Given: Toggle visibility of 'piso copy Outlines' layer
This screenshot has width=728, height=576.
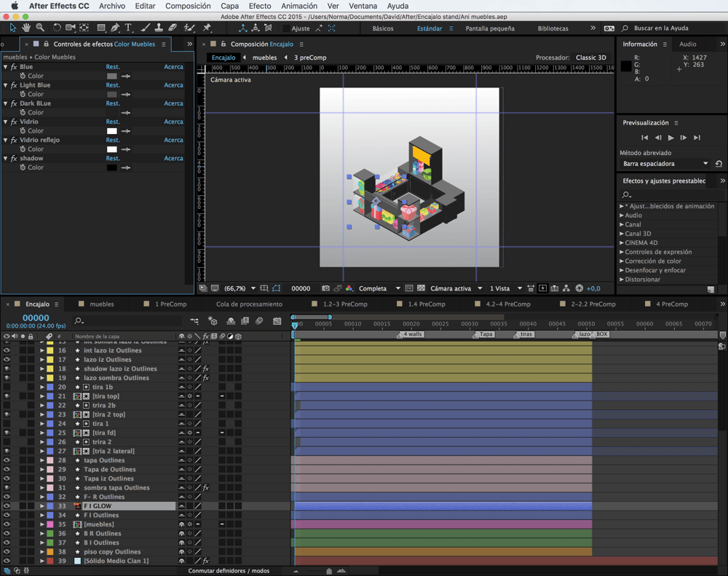Looking at the screenshot, I should coord(7,552).
